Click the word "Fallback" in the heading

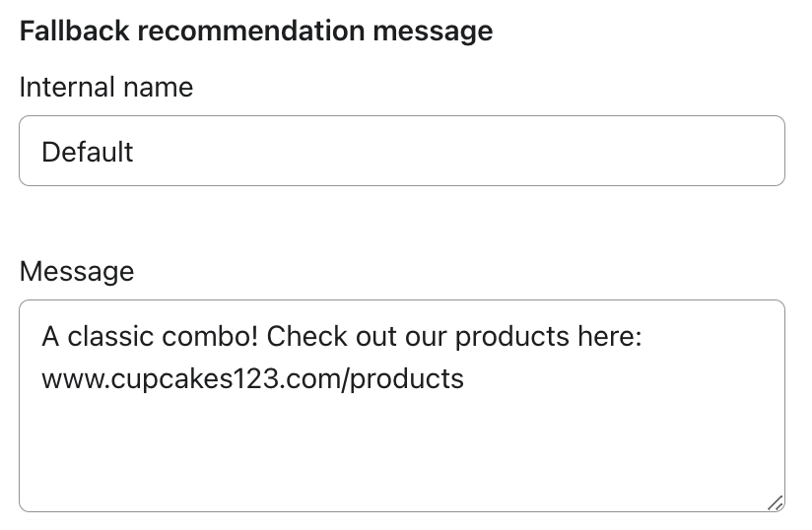74,31
